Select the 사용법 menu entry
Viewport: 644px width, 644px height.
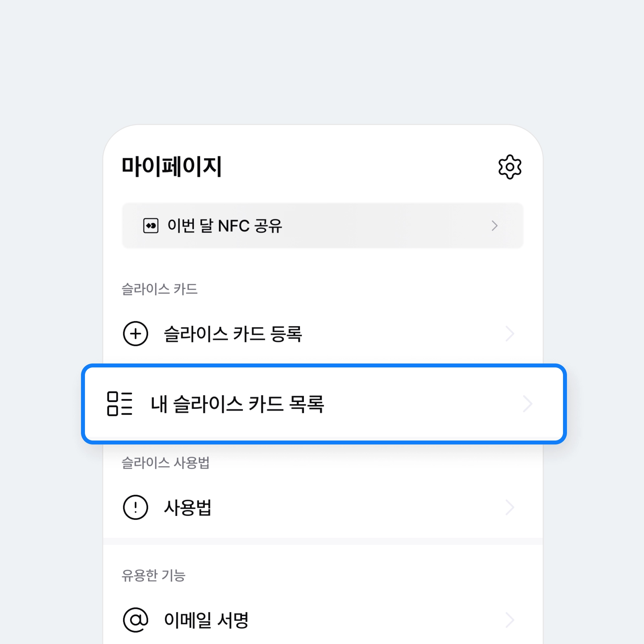coord(188,507)
